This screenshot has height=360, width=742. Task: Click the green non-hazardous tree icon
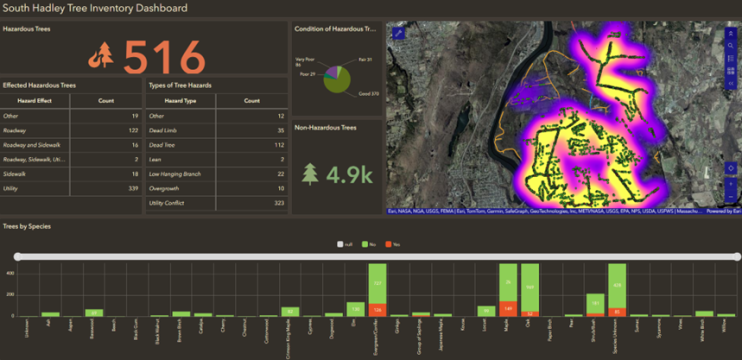click(x=310, y=174)
